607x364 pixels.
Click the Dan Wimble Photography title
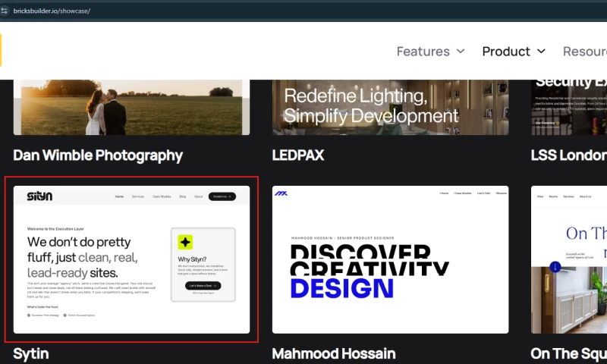98,155
